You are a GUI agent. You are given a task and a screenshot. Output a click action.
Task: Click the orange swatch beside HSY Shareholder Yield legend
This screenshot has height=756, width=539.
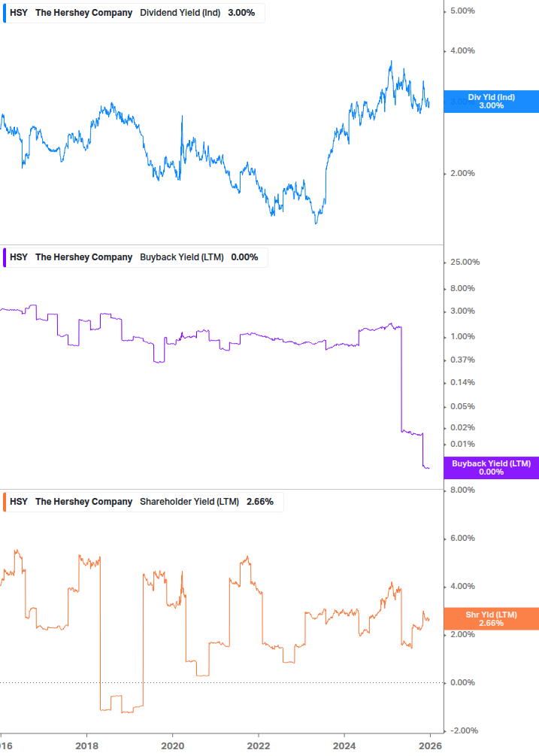pos(5,502)
